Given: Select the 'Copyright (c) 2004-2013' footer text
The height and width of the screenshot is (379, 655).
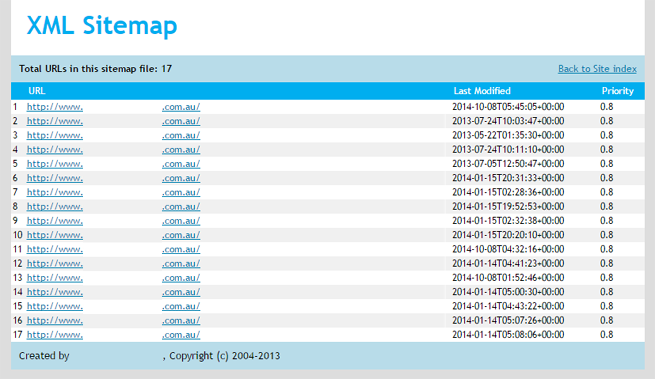Looking at the screenshot, I should click(225, 356).
